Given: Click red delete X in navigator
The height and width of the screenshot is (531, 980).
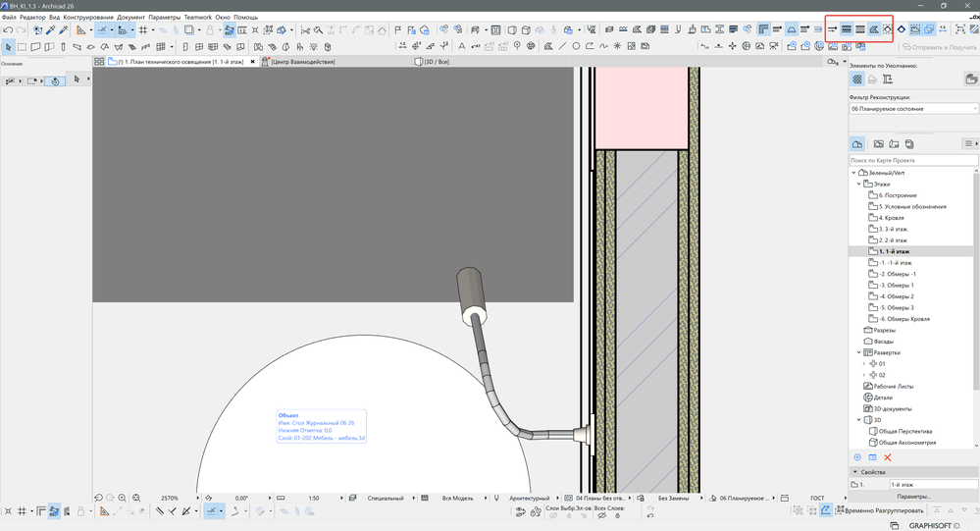Looking at the screenshot, I should point(888,457).
